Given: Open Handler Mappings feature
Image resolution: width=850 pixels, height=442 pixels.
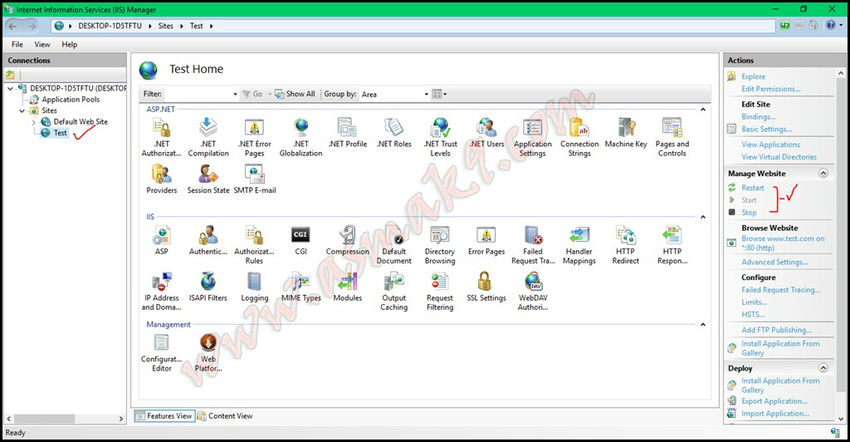Looking at the screenshot, I should [x=579, y=245].
